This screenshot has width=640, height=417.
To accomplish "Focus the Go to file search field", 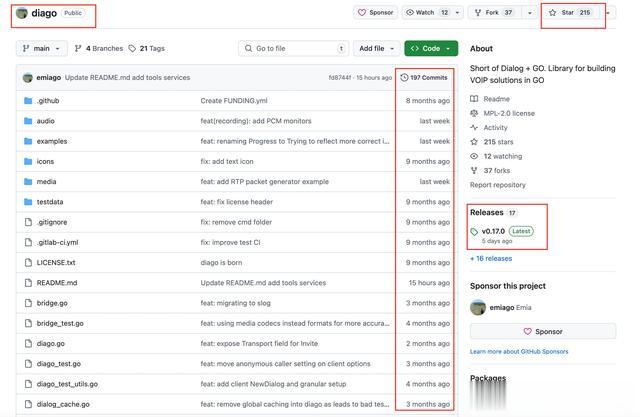I will pyautogui.click(x=290, y=48).
